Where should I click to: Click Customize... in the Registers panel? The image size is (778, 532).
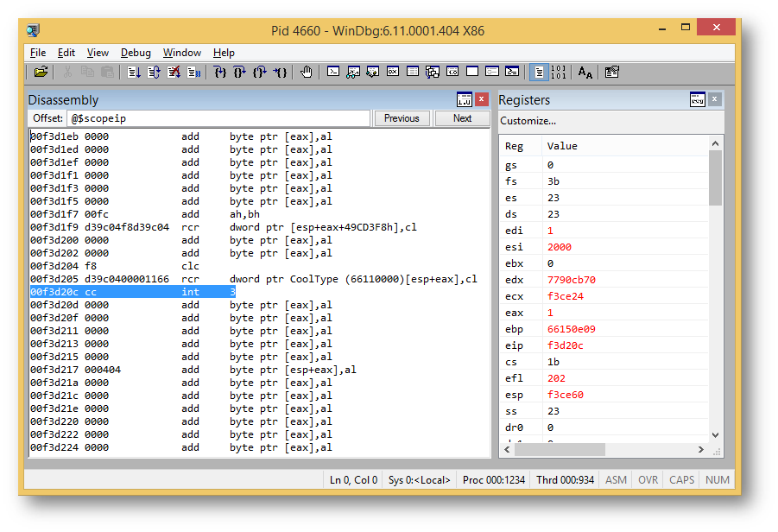pyautogui.click(x=528, y=121)
